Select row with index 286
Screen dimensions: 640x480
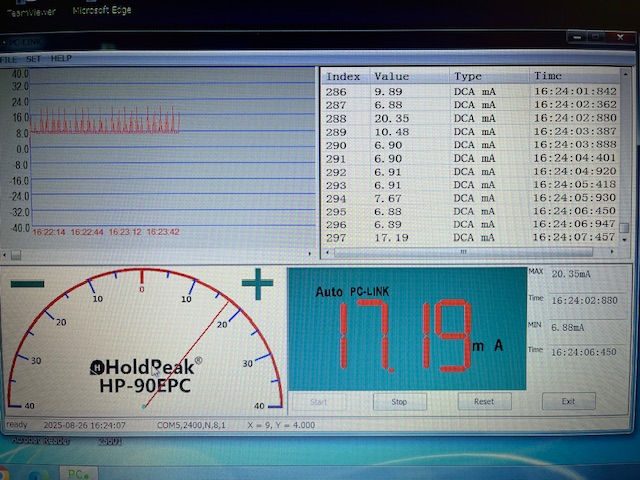[x=471, y=91]
